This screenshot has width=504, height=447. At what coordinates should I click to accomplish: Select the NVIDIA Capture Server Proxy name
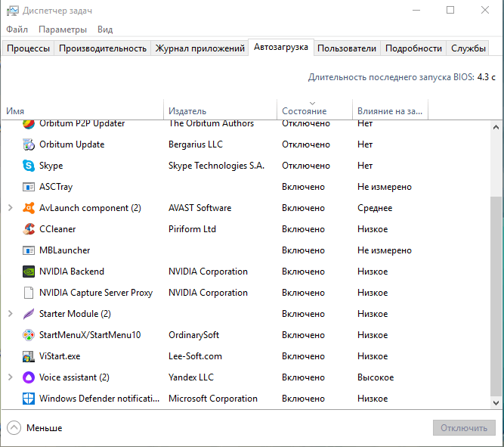(96, 293)
